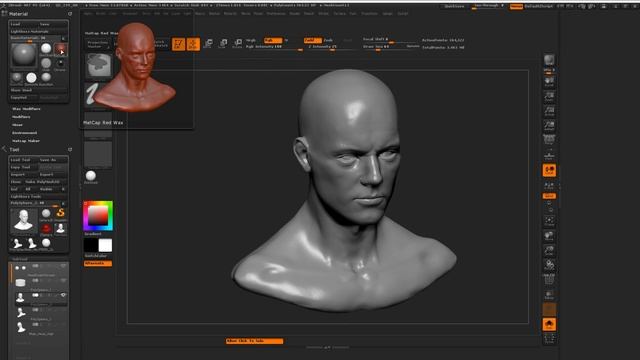Click the AAHalf icon on right shelf
The width and height of the screenshot is (640, 360).
pos(549,125)
